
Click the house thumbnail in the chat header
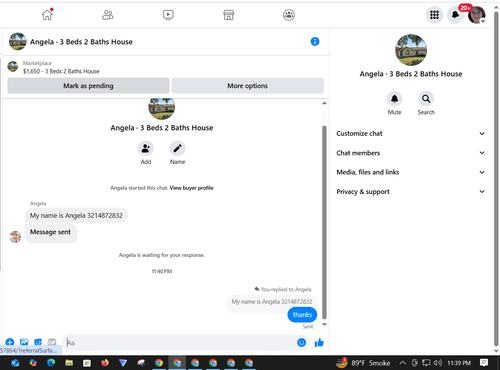tap(18, 41)
